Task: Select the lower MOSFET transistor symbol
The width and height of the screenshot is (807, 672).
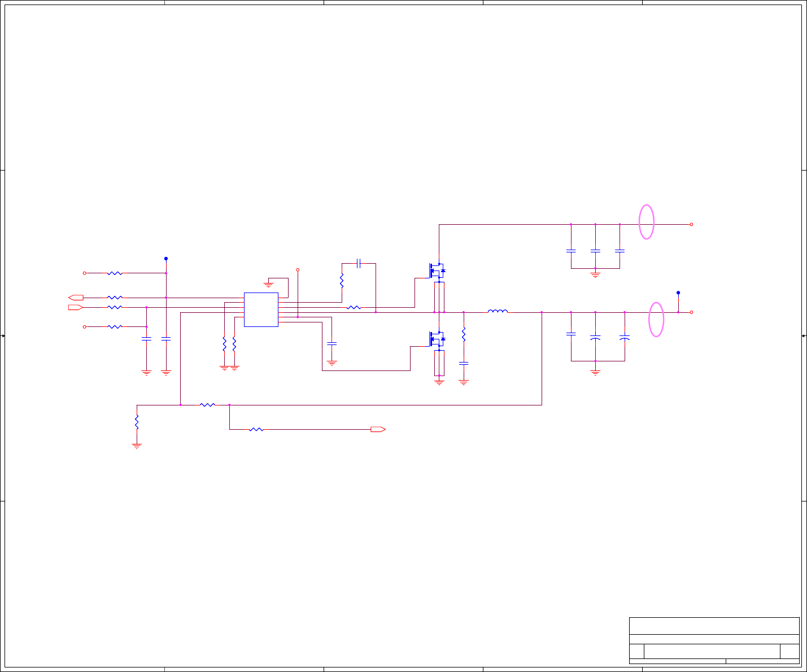Action: tap(437, 339)
